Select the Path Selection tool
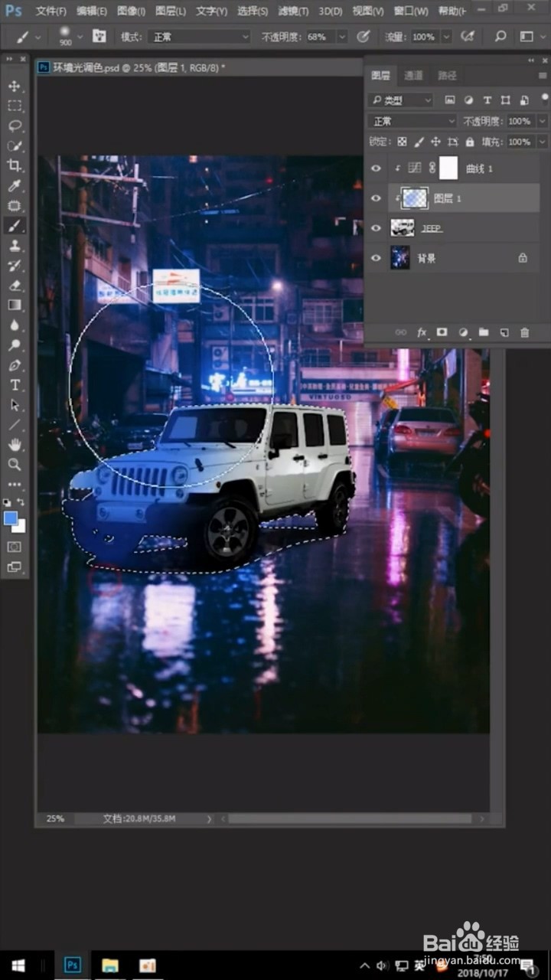Screen dimensions: 551x980 coord(15,405)
